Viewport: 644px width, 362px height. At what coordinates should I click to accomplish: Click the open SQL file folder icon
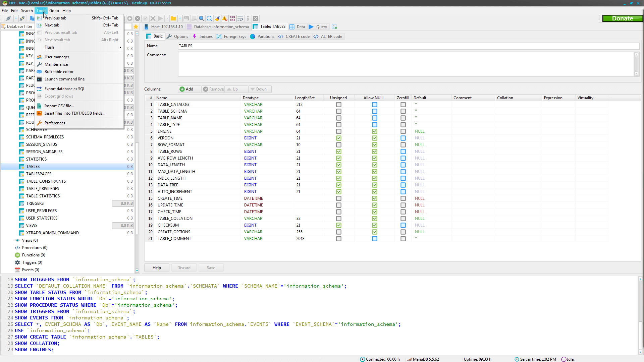click(173, 18)
